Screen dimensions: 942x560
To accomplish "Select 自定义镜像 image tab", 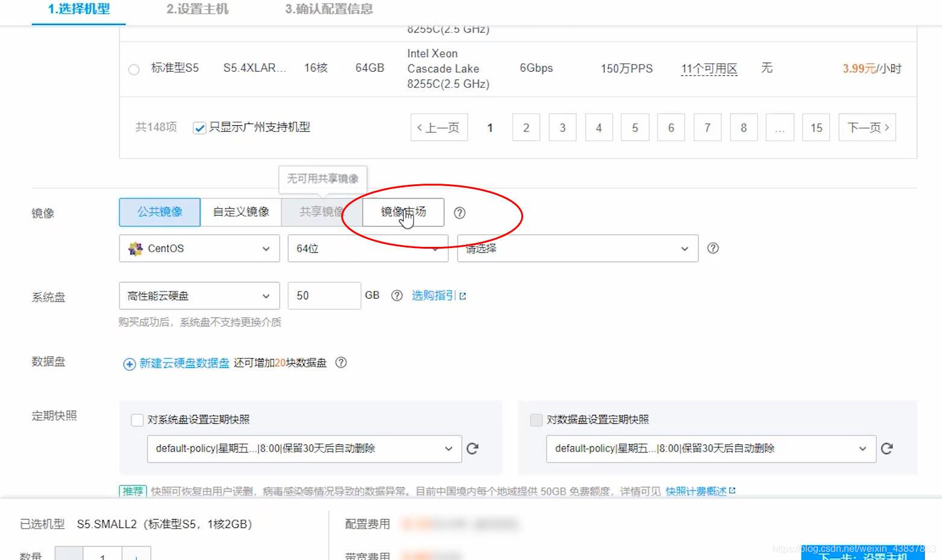I will pyautogui.click(x=241, y=212).
